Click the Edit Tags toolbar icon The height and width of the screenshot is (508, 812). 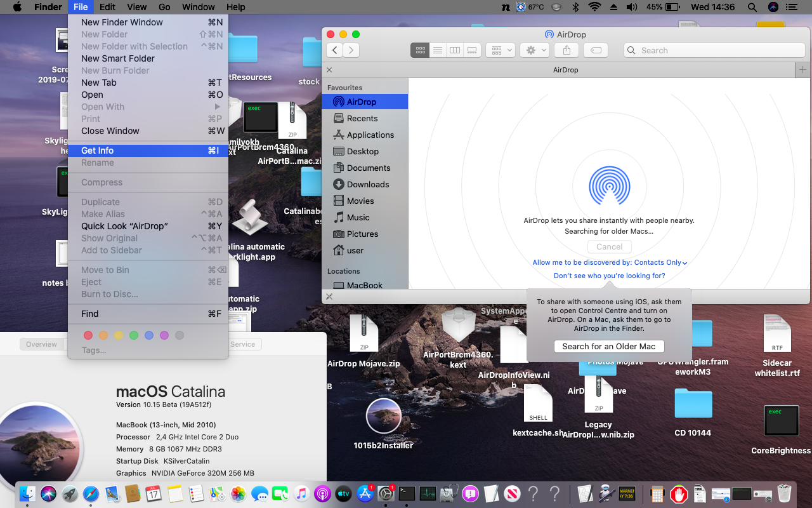pyautogui.click(x=596, y=50)
